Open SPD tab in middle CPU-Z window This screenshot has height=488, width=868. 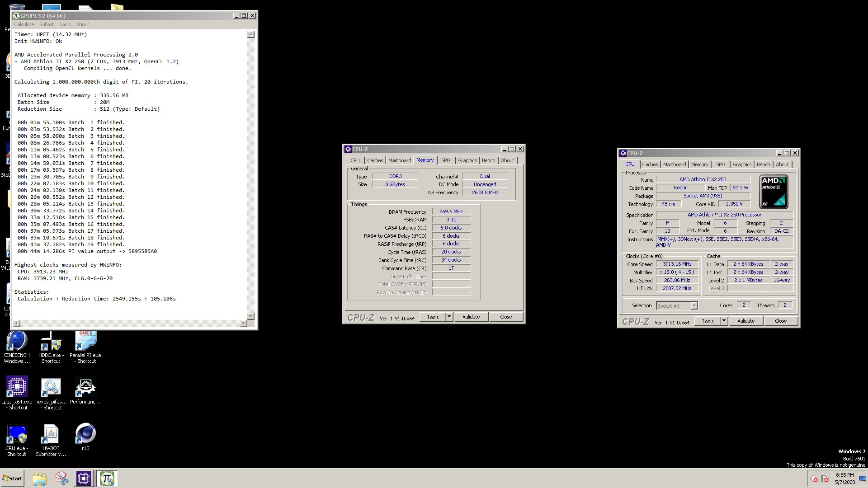click(x=446, y=160)
